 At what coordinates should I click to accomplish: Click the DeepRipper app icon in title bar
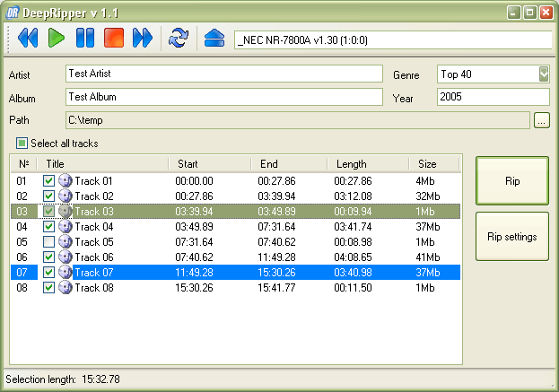[13, 13]
